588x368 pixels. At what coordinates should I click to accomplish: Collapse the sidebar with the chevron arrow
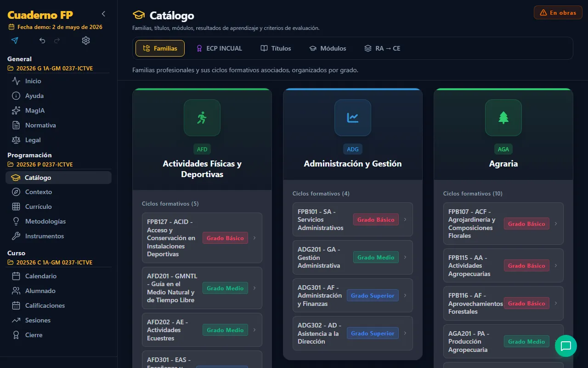pyautogui.click(x=104, y=14)
